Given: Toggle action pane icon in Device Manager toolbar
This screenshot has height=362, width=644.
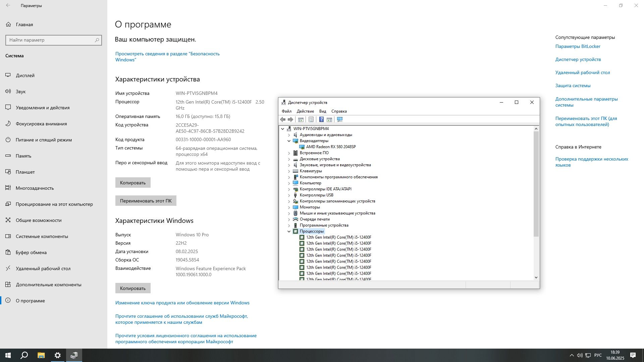Looking at the screenshot, I should 329,120.
